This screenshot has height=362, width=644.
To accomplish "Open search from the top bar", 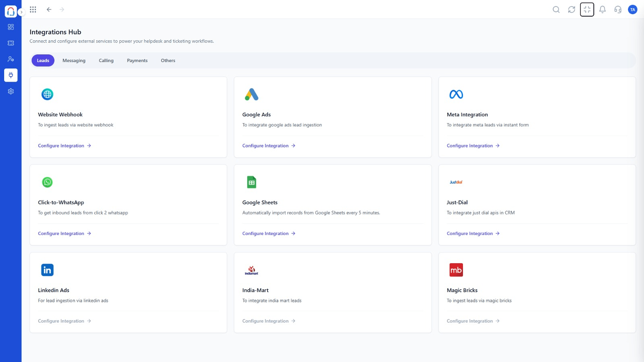I will click(556, 9).
